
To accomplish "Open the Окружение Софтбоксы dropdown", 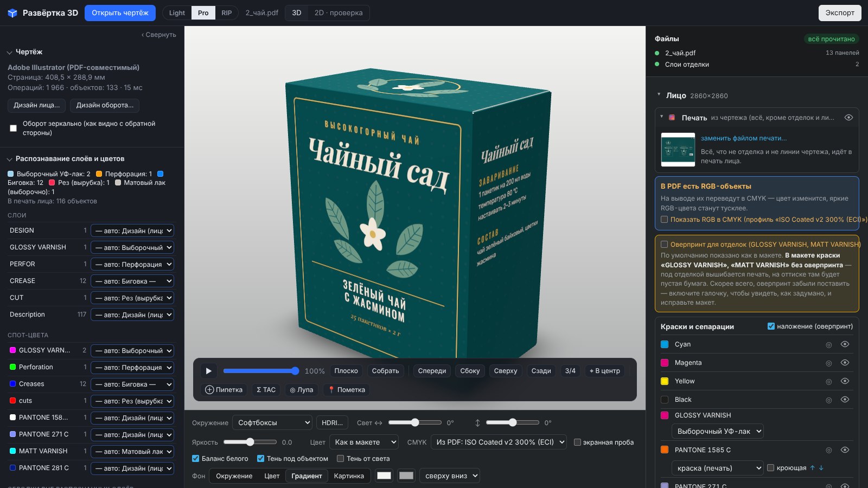I will [x=272, y=423].
